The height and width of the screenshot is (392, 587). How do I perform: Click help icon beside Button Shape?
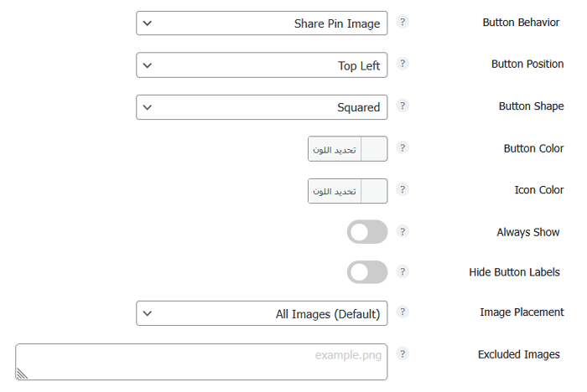[403, 106]
